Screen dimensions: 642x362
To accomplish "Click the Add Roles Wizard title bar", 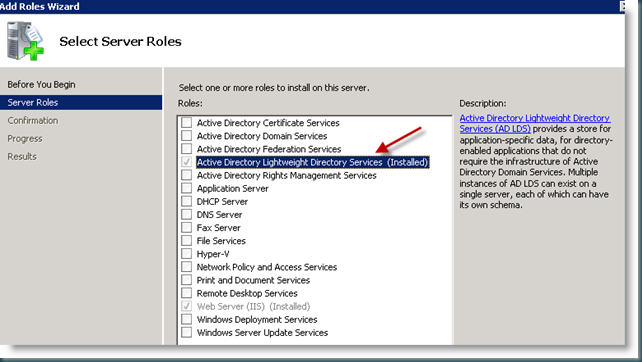I will [312, 7].
